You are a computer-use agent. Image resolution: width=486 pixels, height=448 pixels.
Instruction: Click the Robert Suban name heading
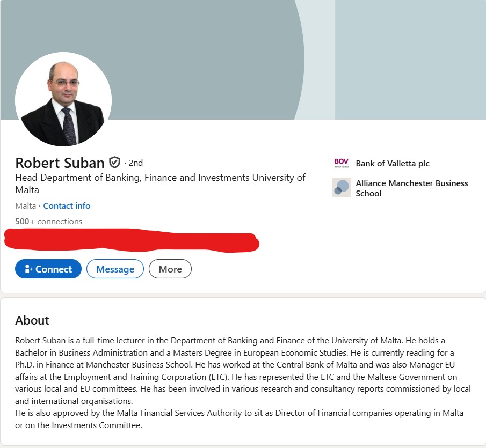60,163
